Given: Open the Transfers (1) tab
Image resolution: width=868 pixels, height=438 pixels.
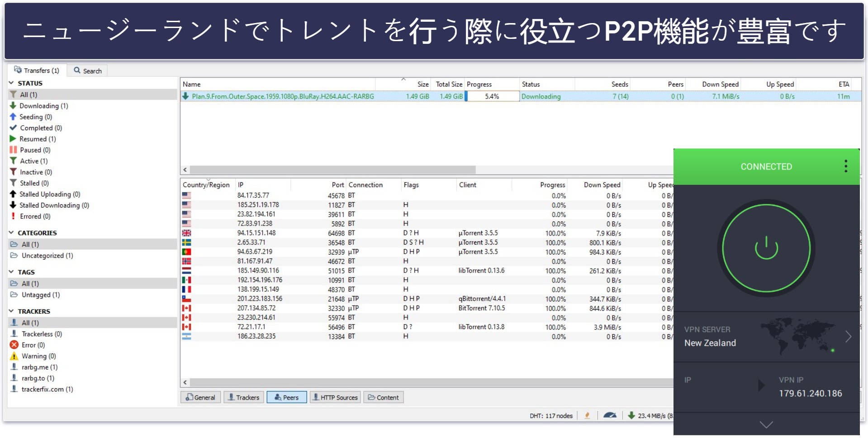Looking at the screenshot, I should (x=37, y=71).
